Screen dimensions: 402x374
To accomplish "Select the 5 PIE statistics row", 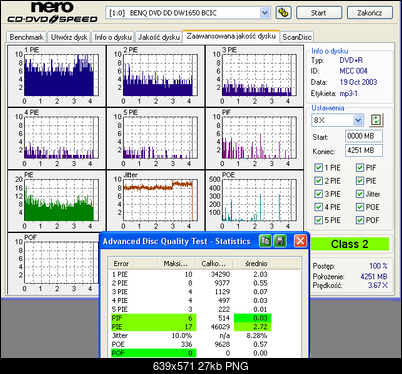I will coord(192,309).
